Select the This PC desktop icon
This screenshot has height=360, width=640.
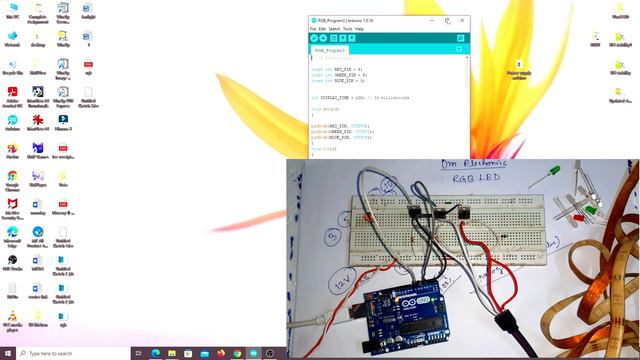pos(13,10)
